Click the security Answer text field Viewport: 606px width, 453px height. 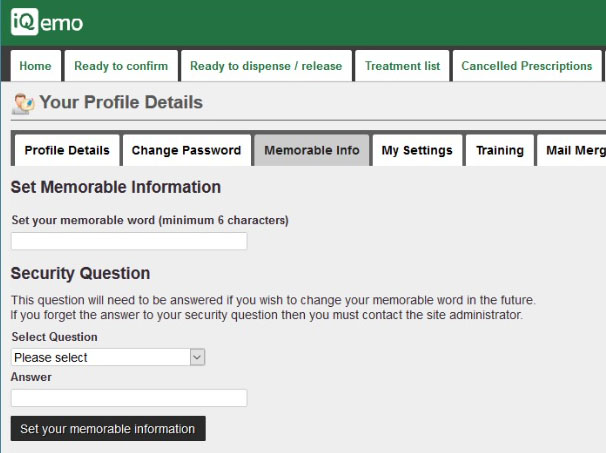coord(129,398)
